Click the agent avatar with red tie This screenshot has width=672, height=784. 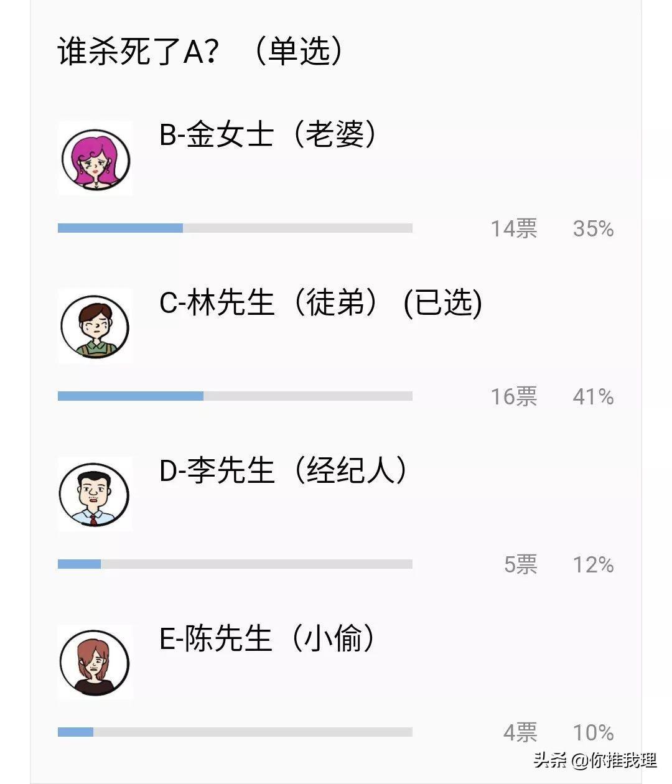[x=95, y=495]
